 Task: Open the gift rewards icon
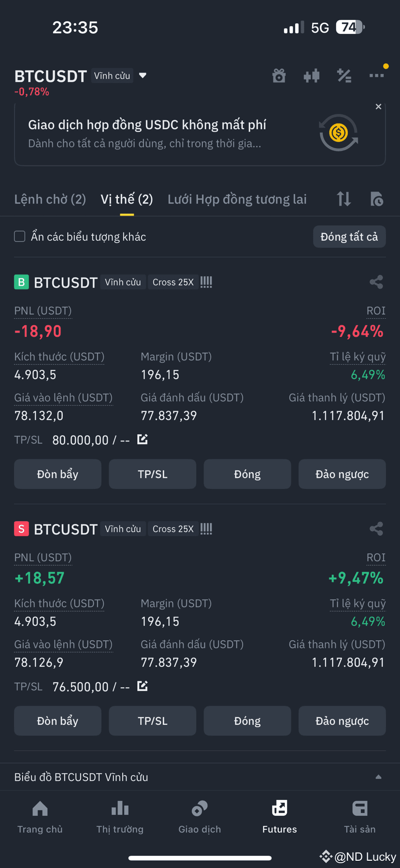(x=279, y=76)
